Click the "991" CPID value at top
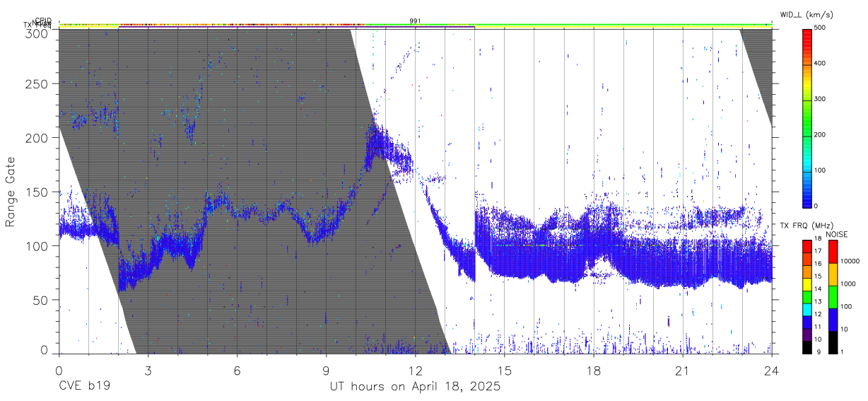868x401 pixels. coord(415,21)
